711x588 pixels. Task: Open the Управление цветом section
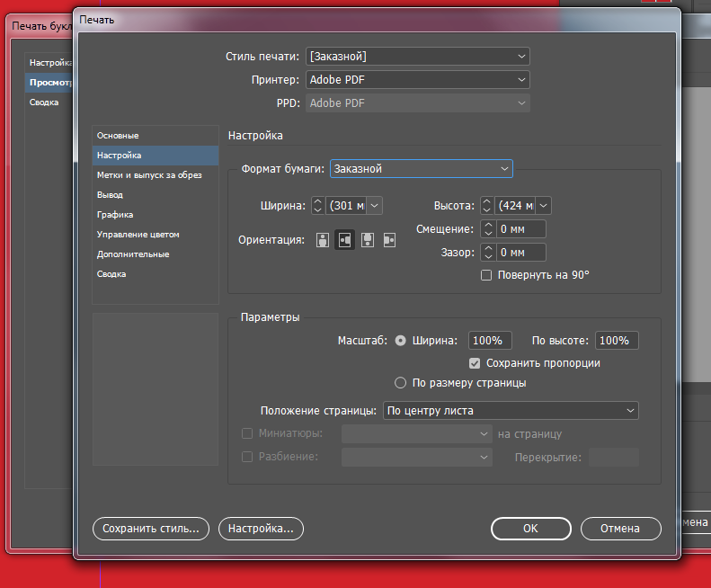click(138, 235)
